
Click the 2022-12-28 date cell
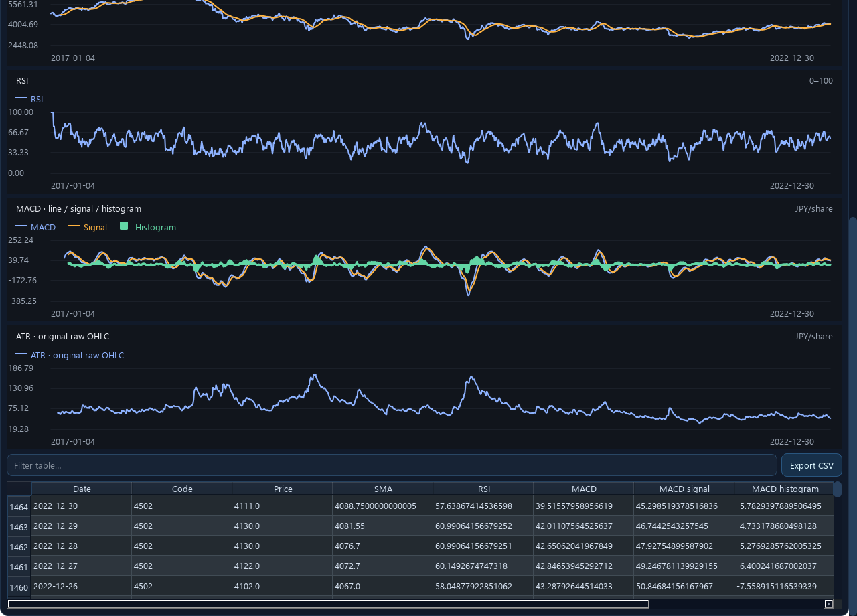click(82, 546)
